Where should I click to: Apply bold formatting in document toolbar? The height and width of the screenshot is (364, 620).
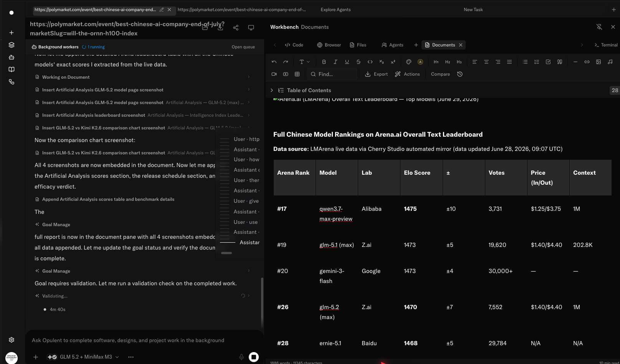[324, 62]
